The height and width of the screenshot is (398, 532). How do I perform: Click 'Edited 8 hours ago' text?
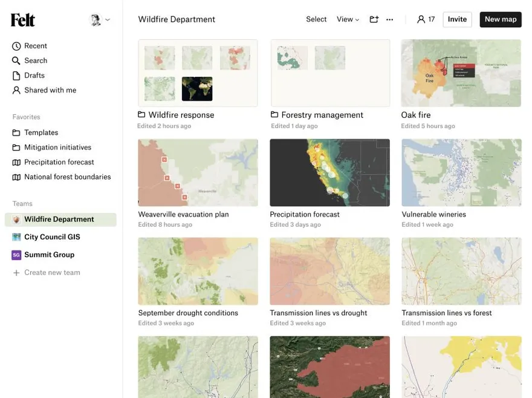coord(165,224)
